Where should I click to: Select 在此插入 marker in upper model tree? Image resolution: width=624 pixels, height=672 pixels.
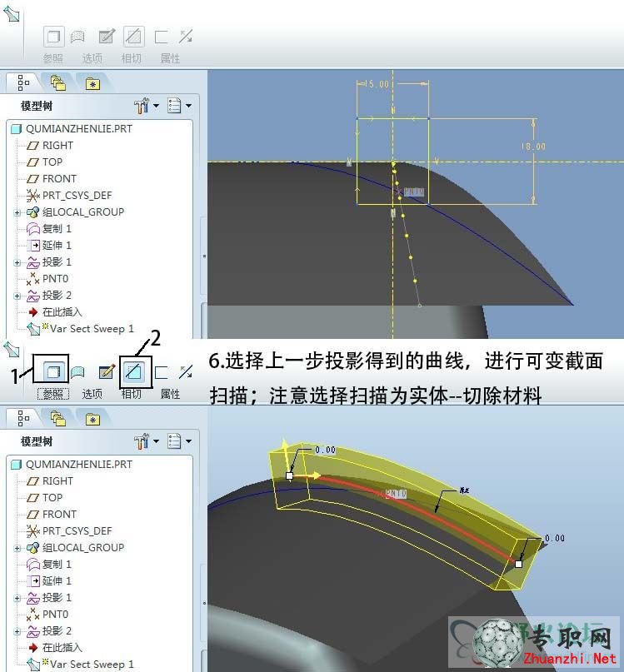point(55,312)
